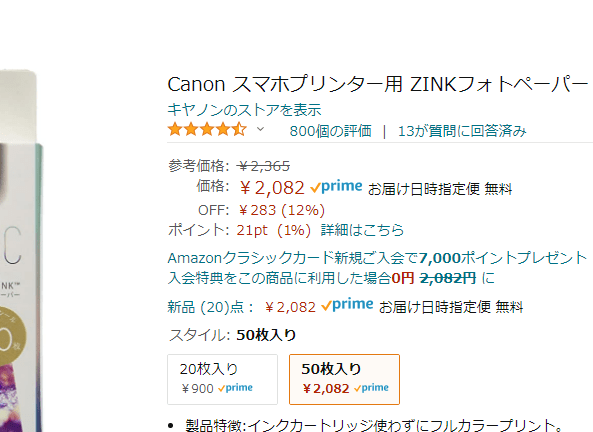View 13が質問に回答済み answered questions
The height and width of the screenshot is (432, 593).
462,131
